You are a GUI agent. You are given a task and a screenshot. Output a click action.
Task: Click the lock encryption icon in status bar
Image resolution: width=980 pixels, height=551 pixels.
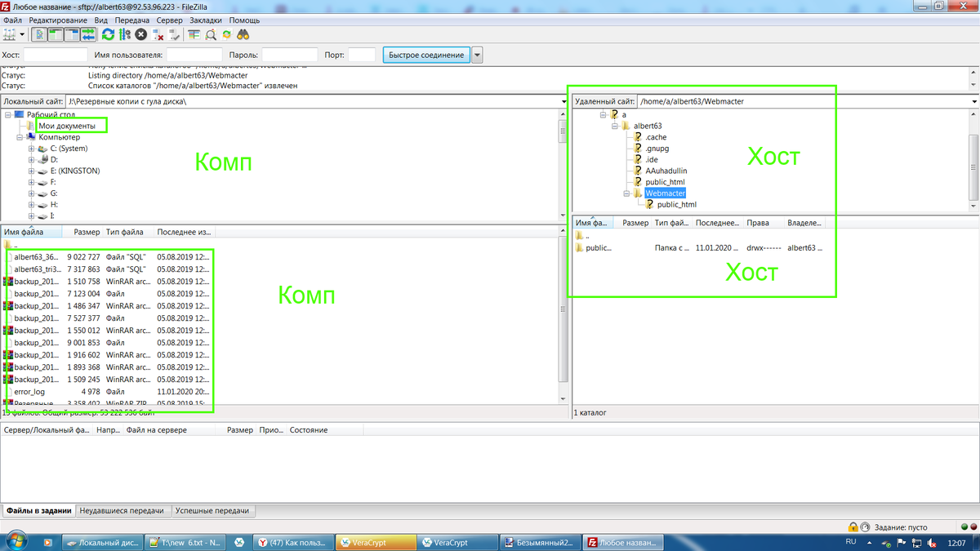(853, 527)
